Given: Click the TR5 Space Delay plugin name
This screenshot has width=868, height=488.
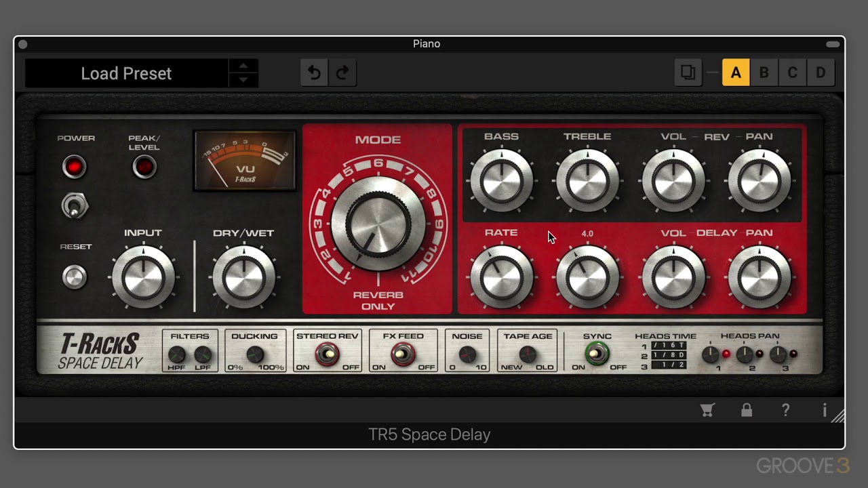Looking at the screenshot, I should [x=429, y=434].
